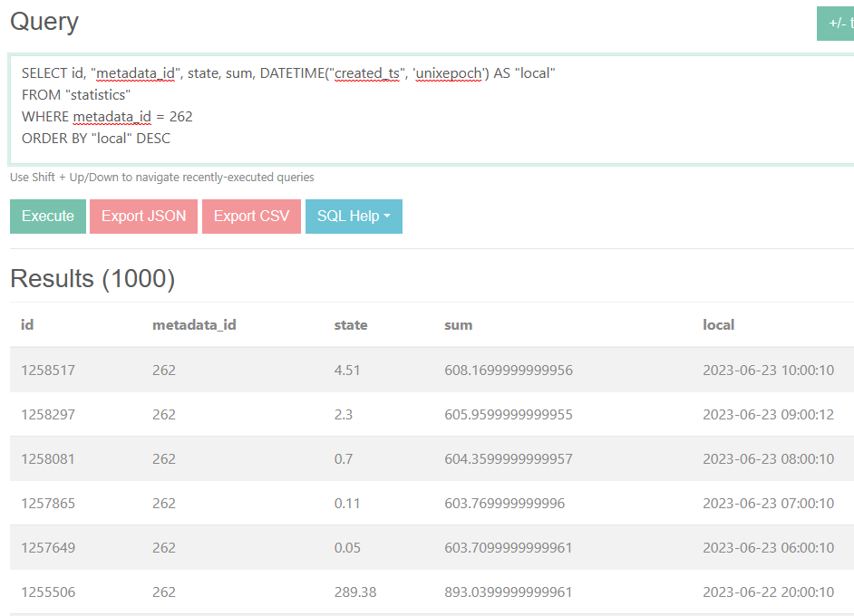The height and width of the screenshot is (616, 854).
Task: Click the sum value 893.0399999999961
Action: tap(509, 592)
